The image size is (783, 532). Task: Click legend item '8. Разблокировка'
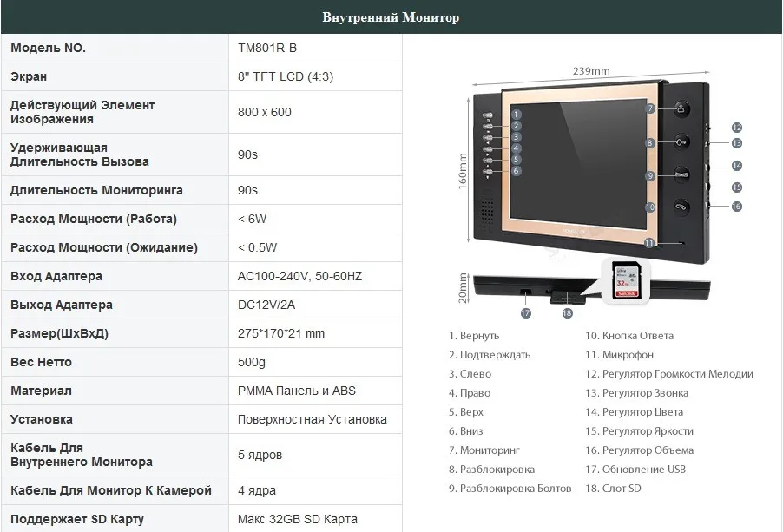pyautogui.click(x=491, y=470)
